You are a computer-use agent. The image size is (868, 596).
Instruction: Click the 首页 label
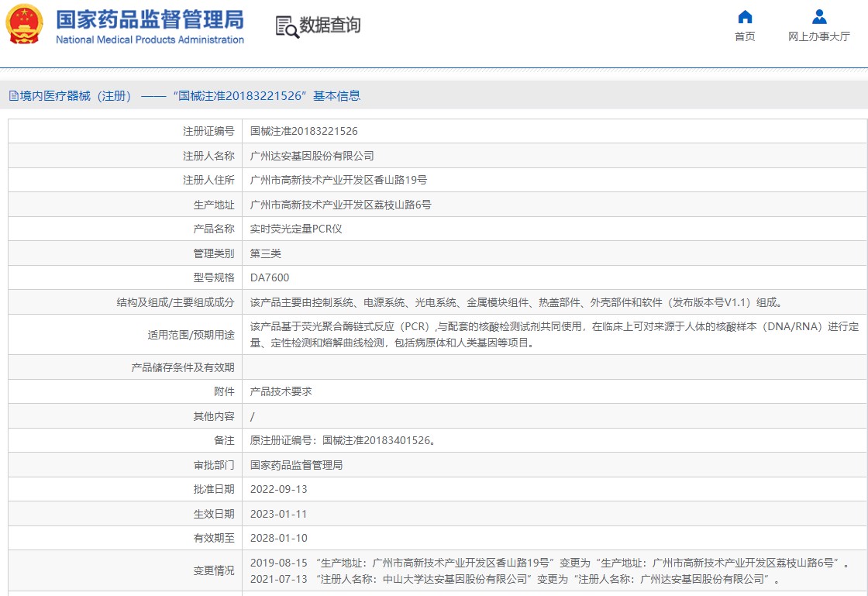[x=745, y=36]
